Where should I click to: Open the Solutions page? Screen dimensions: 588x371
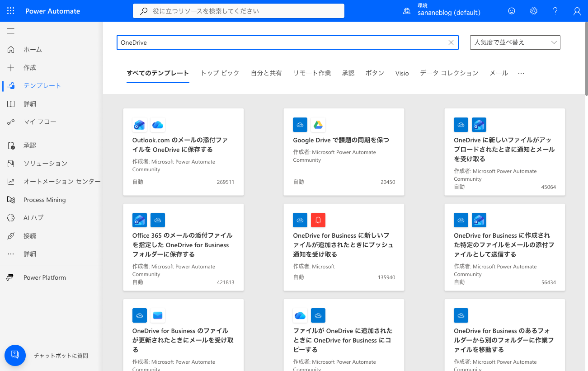(x=51, y=163)
